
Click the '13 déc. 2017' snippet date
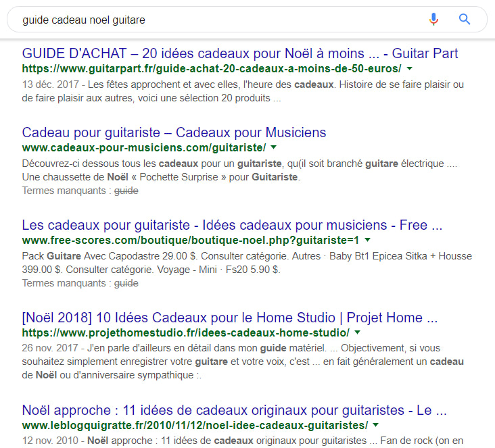[51, 84]
